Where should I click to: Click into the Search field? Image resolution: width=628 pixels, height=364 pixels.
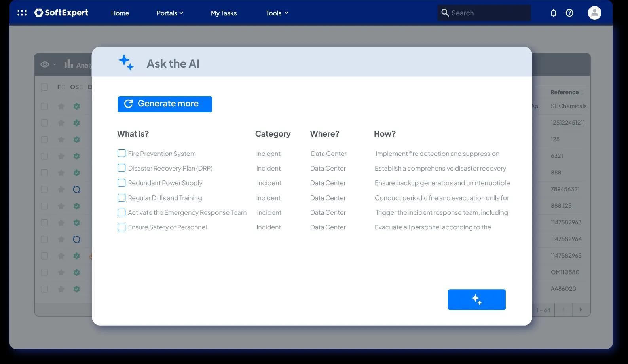click(484, 13)
